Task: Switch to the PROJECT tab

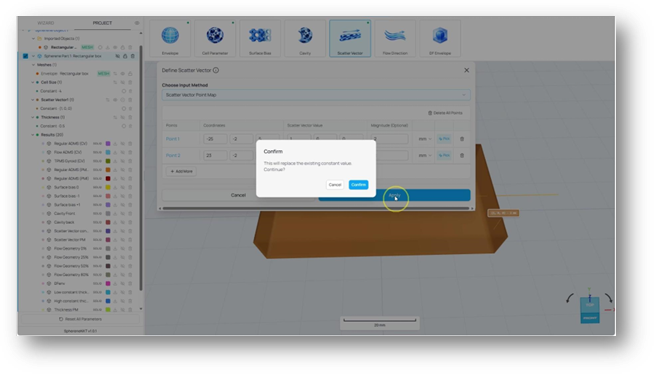Action: [x=102, y=23]
